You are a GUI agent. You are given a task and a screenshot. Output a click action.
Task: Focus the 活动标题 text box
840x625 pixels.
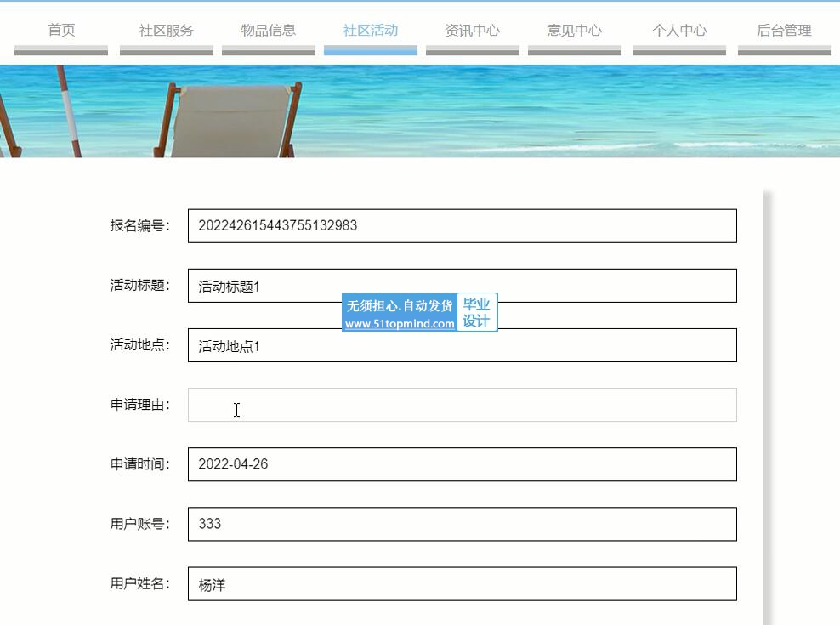463,286
